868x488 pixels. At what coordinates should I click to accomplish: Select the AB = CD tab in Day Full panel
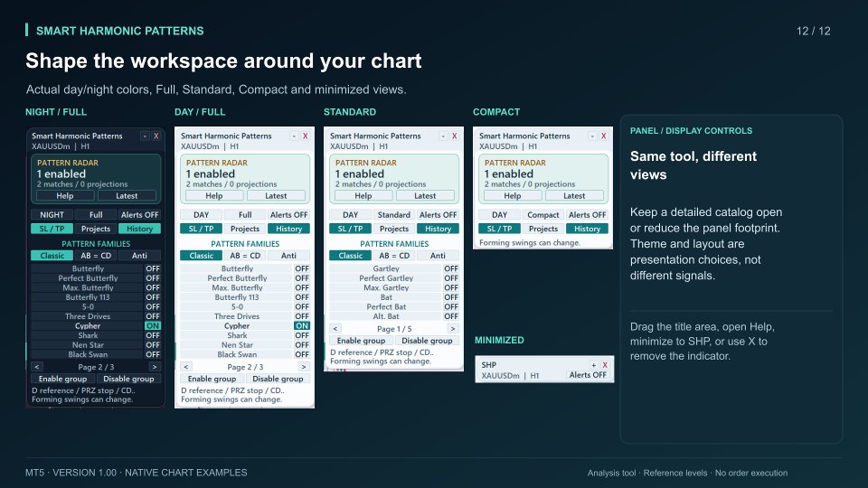[x=245, y=256]
